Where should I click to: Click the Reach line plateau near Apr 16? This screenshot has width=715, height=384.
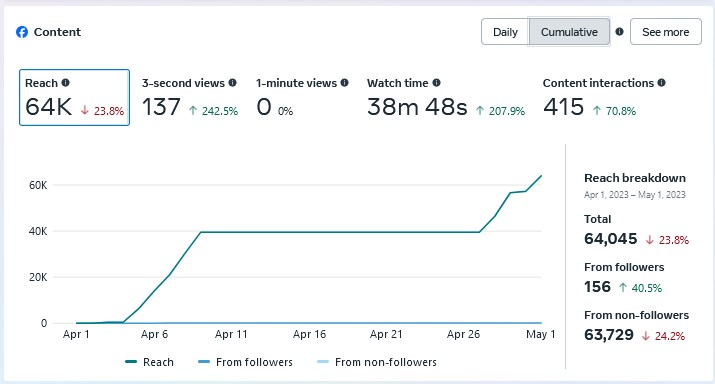(x=309, y=232)
